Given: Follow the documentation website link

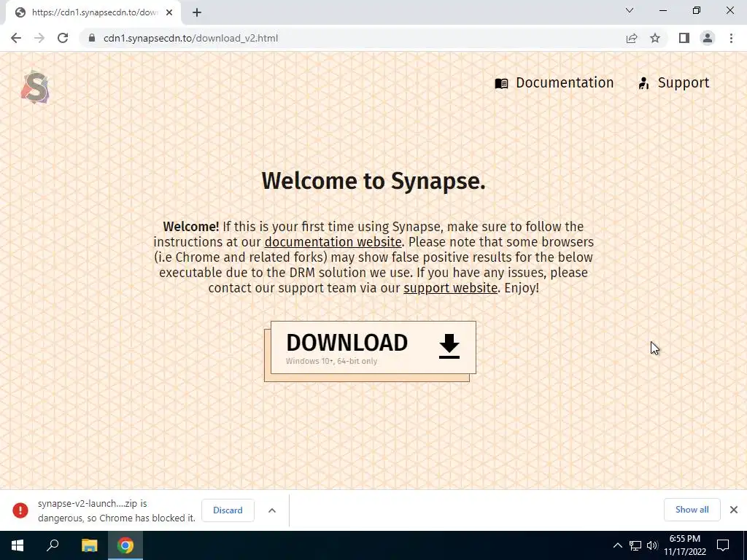Looking at the screenshot, I should tap(333, 242).
